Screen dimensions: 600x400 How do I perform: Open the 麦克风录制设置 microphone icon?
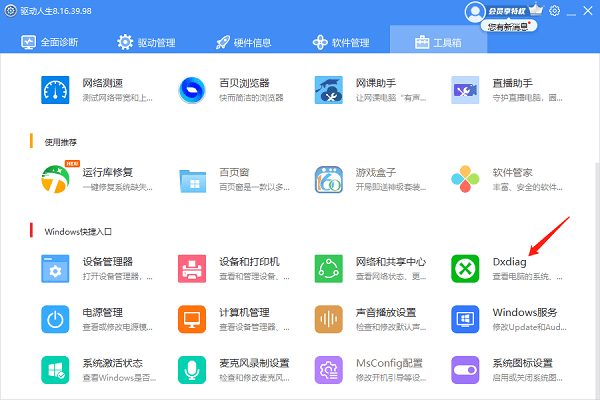point(192,370)
